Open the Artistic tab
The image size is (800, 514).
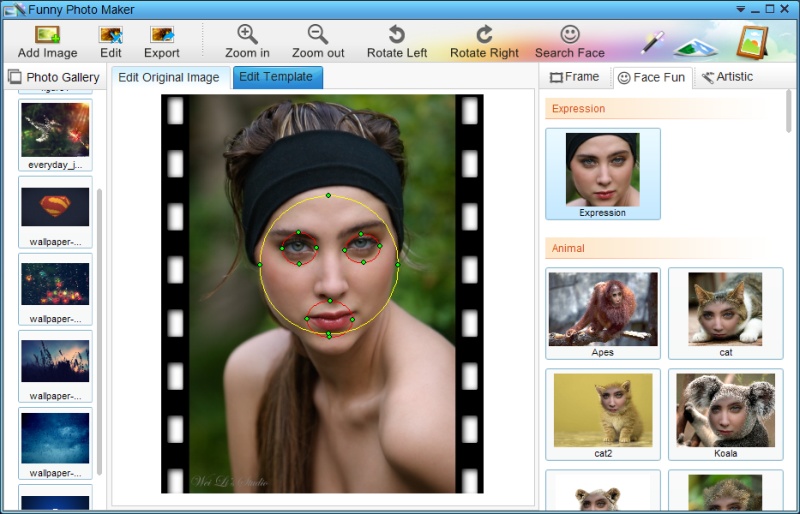pos(728,77)
